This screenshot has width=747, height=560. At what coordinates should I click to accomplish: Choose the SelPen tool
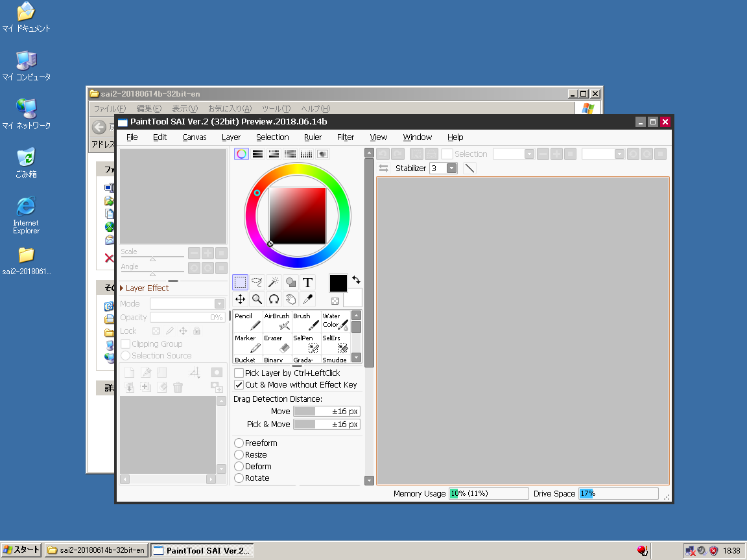point(306,344)
